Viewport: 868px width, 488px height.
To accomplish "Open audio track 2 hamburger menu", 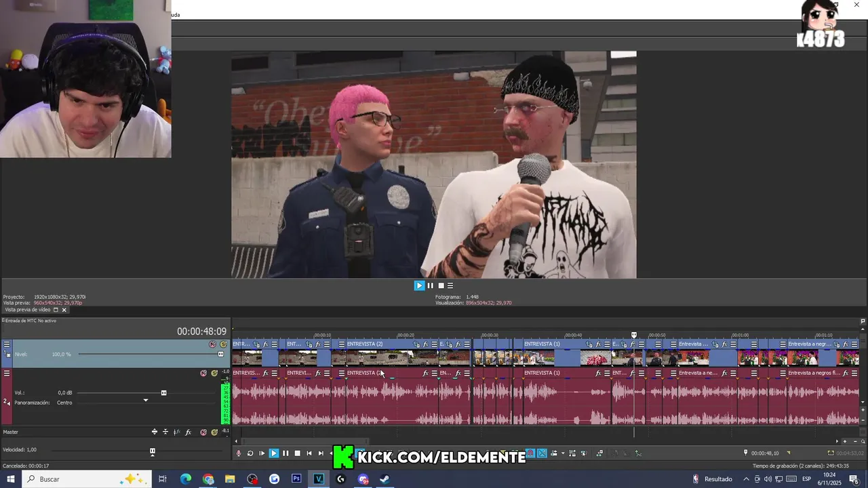I will [x=7, y=373].
